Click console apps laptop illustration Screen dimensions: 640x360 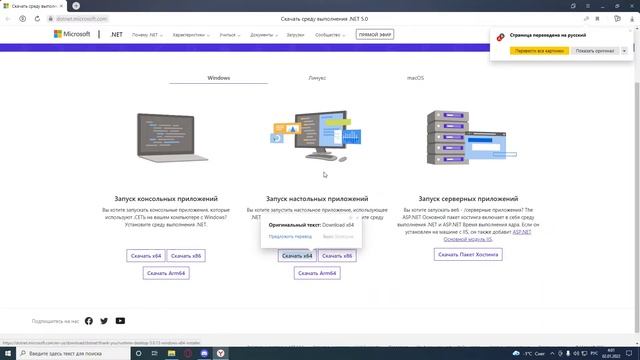coord(172,138)
